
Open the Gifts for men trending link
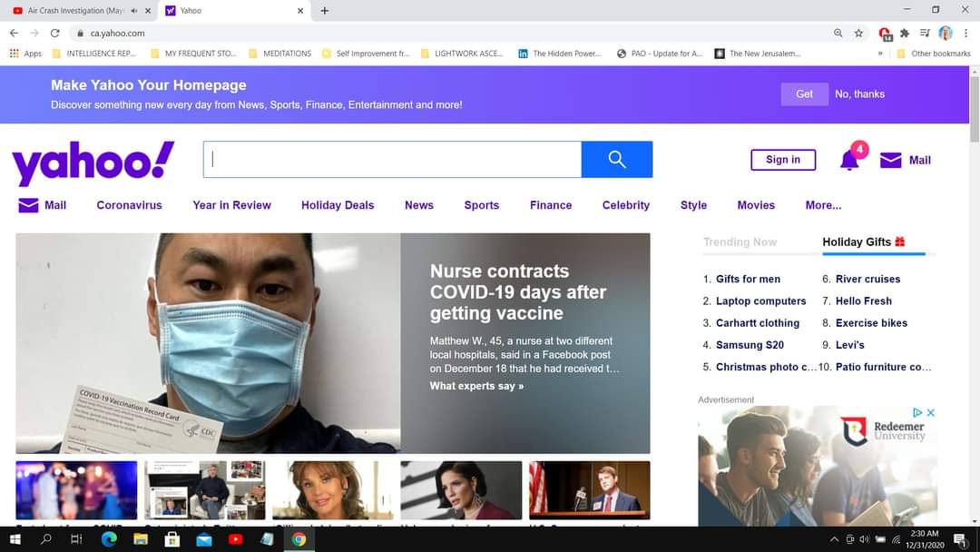click(x=748, y=279)
